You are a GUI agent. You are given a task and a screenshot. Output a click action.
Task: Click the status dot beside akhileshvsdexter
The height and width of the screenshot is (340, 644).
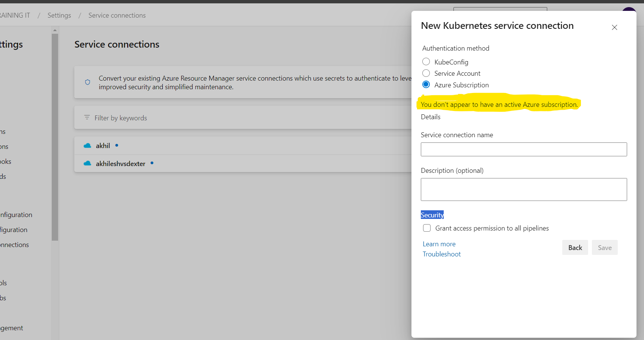tap(152, 163)
